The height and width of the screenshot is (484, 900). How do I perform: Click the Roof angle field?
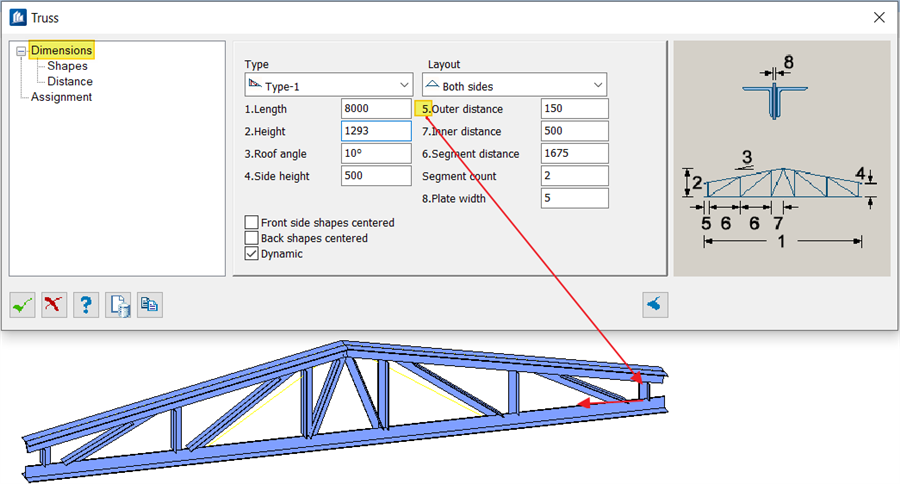(x=377, y=153)
